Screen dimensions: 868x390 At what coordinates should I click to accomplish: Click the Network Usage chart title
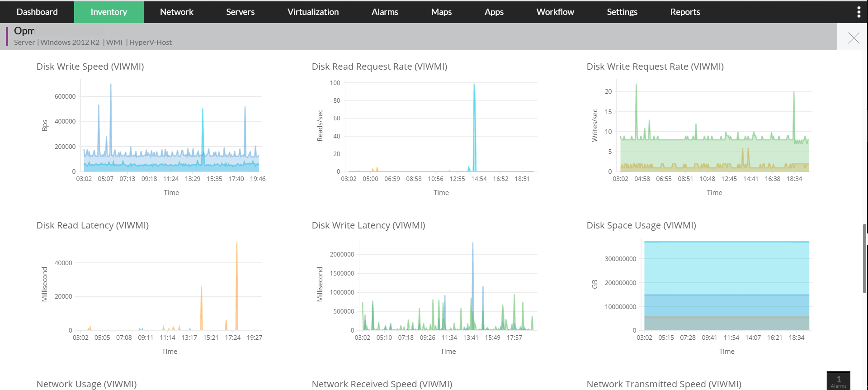[87, 384]
